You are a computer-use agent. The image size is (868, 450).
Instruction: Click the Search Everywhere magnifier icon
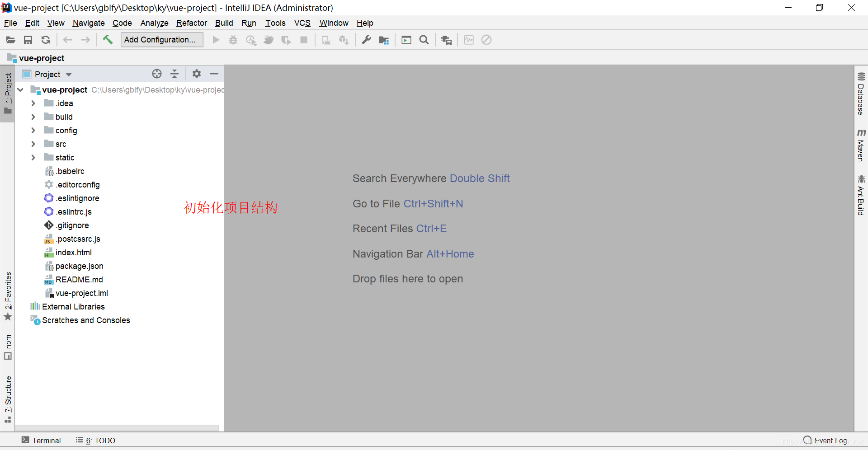click(x=424, y=40)
